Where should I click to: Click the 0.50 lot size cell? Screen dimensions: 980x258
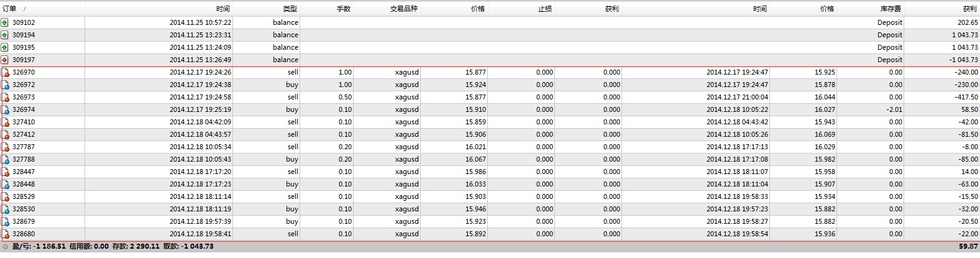tap(345, 97)
